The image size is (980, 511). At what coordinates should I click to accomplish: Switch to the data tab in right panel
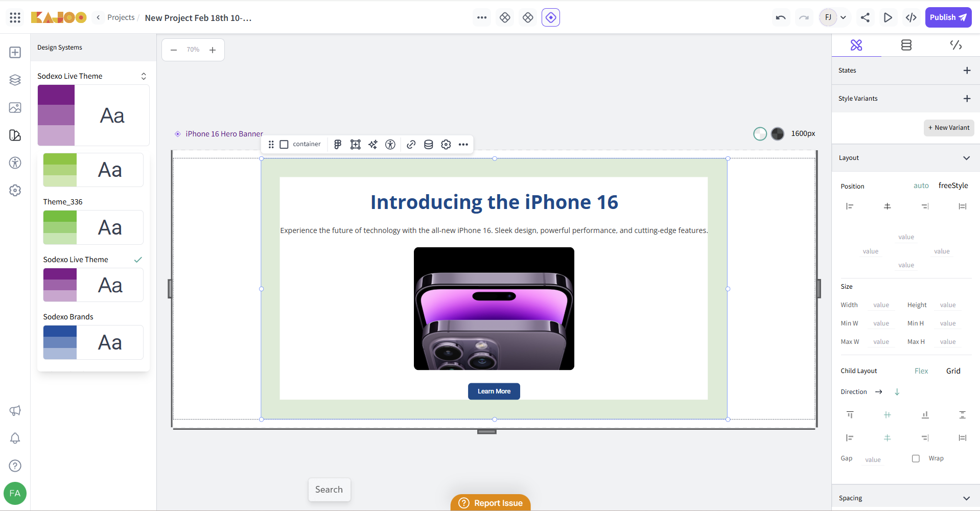[906, 45]
